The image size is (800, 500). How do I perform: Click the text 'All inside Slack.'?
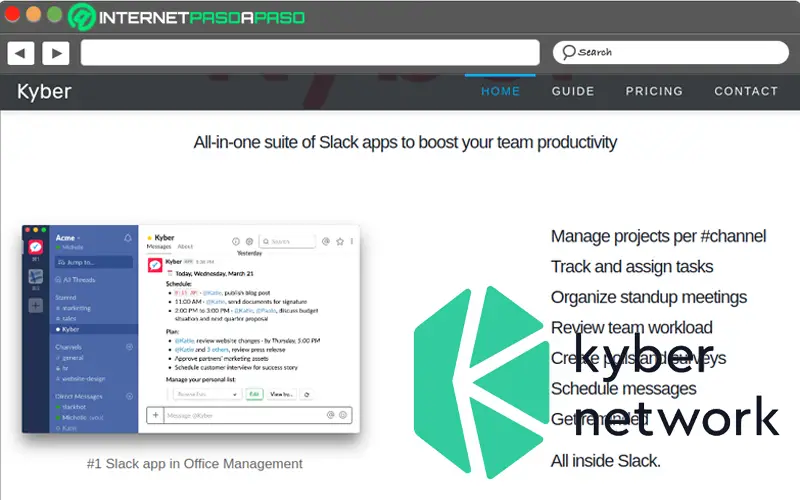click(x=606, y=461)
